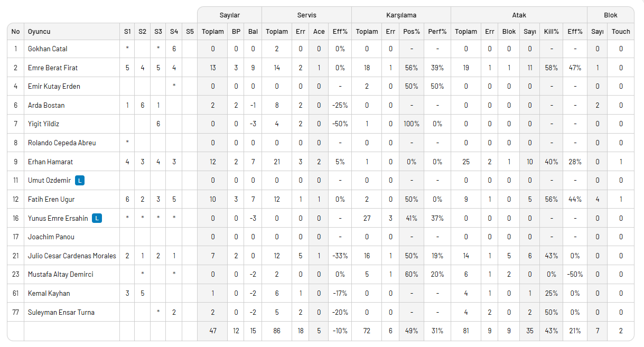The width and height of the screenshot is (644, 347).
Task: Select the Karşılama group header
Action: point(401,15)
